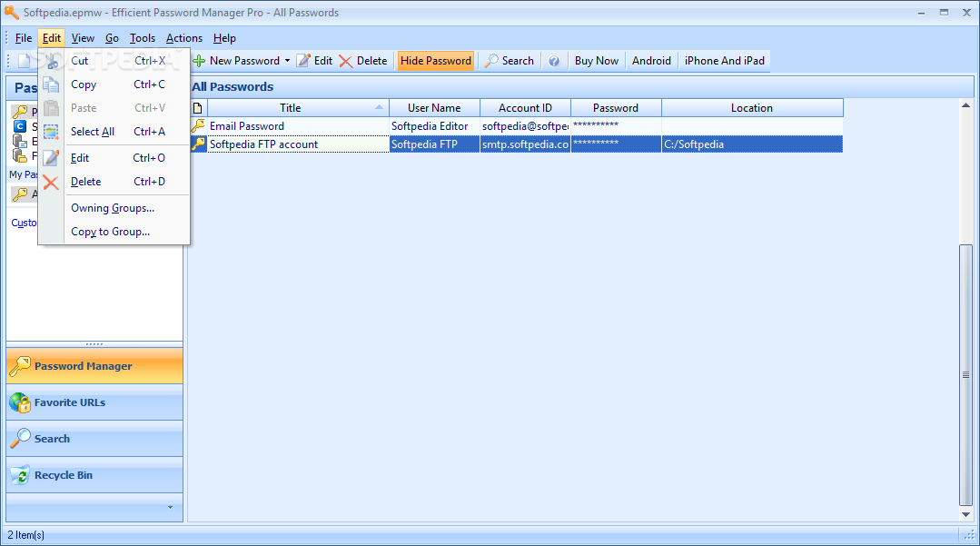Image resolution: width=980 pixels, height=546 pixels.
Task: Click the Buy Now button
Action: pos(596,61)
